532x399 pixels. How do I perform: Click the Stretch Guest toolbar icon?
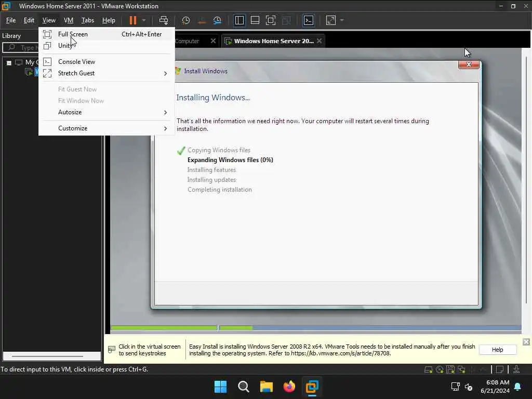[x=331, y=20]
